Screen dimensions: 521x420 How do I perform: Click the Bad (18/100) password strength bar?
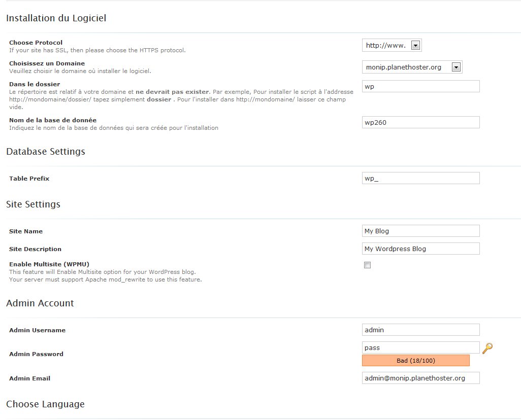pyautogui.click(x=416, y=361)
